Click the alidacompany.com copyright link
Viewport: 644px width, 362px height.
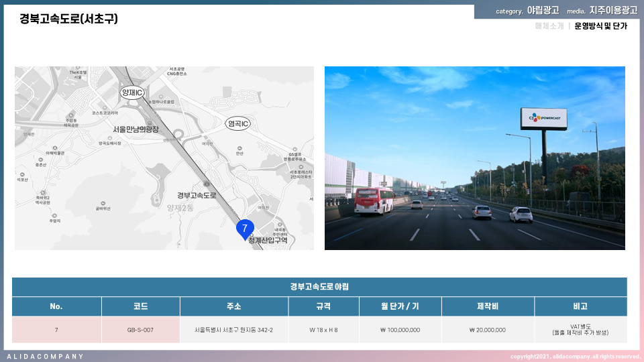575,356
